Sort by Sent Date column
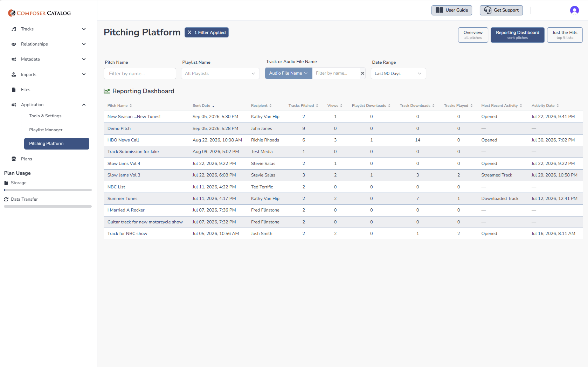Image resolution: width=588 pixels, height=367 pixels. [203, 105]
